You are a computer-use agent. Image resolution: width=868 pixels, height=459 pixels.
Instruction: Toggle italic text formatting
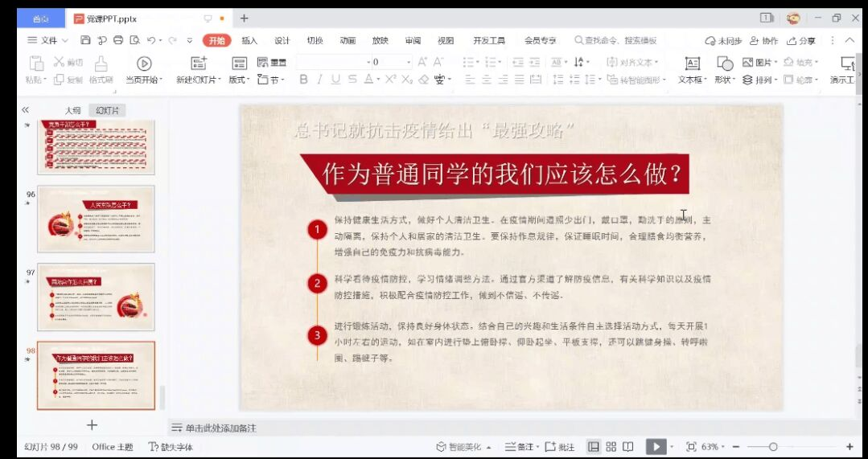(x=319, y=80)
